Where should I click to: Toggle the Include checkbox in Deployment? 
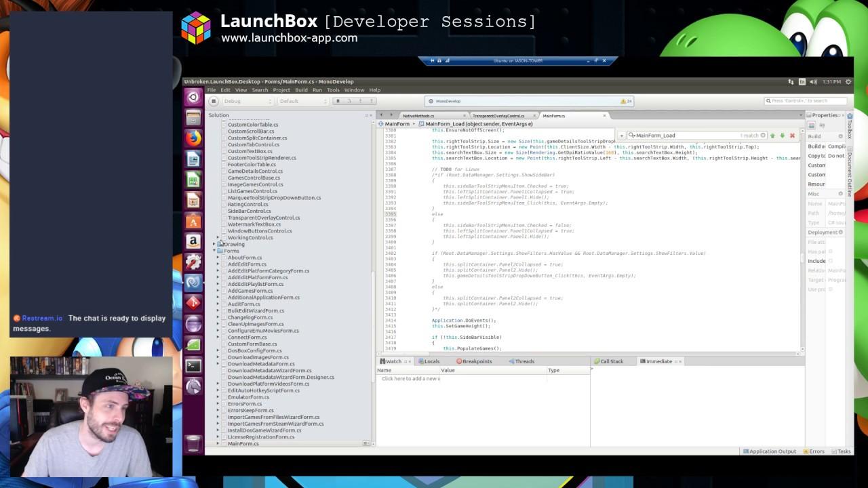830,261
